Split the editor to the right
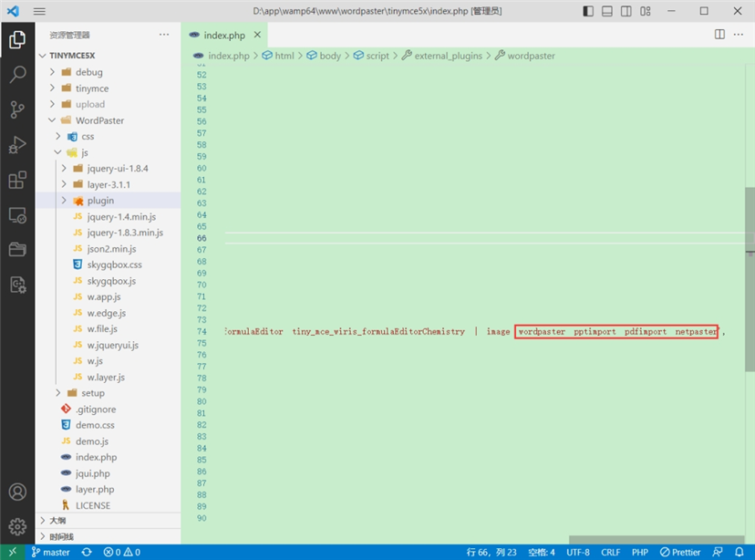Screen dimensions: 755x560 coord(719,34)
